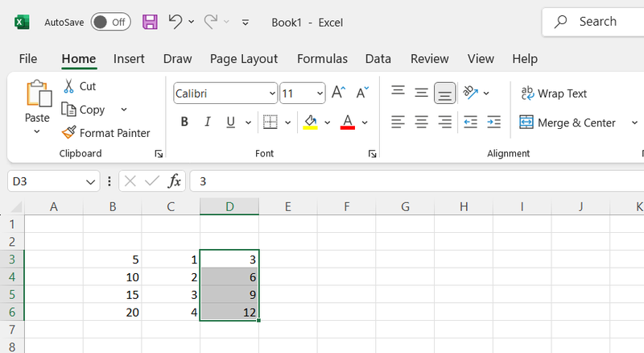Open underline style dropdown arrow

[248, 123]
